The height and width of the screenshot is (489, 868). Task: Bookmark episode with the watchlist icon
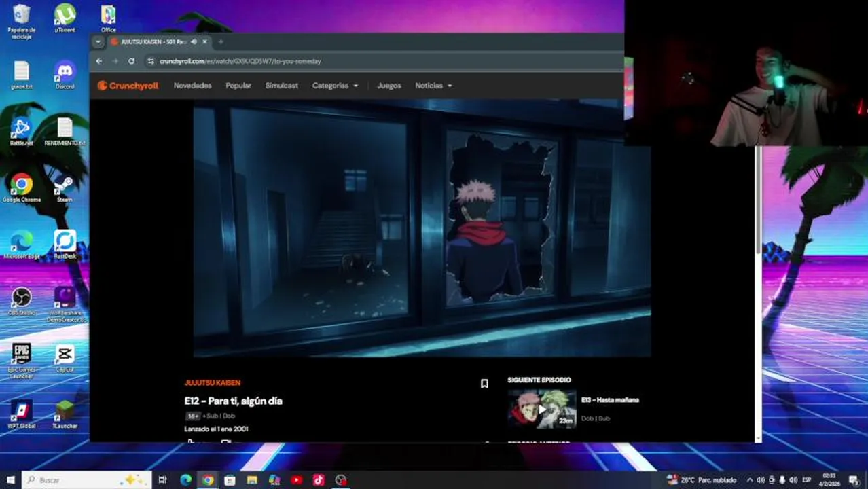tap(484, 384)
